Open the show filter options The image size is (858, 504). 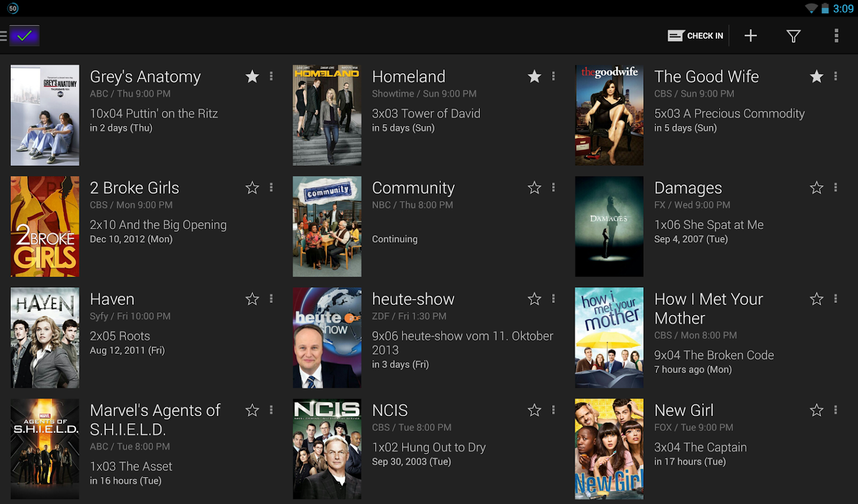793,36
